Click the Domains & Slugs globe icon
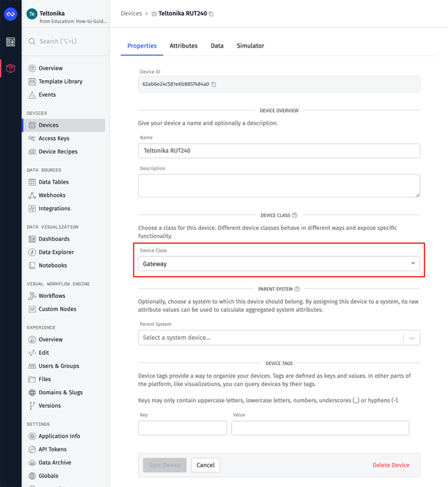This screenshot has width=448, height=487. click(32, 392)
